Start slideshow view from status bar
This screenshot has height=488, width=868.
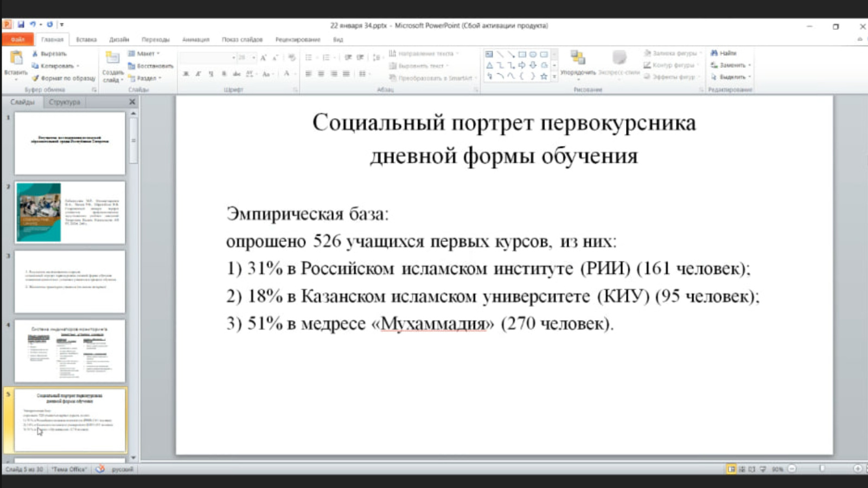(763, 469)
